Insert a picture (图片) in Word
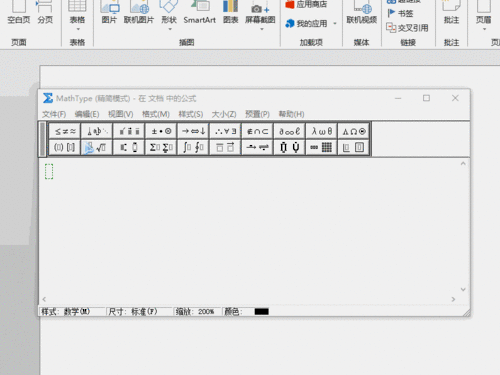Screen dimensions: 500x375 (110, 13)
